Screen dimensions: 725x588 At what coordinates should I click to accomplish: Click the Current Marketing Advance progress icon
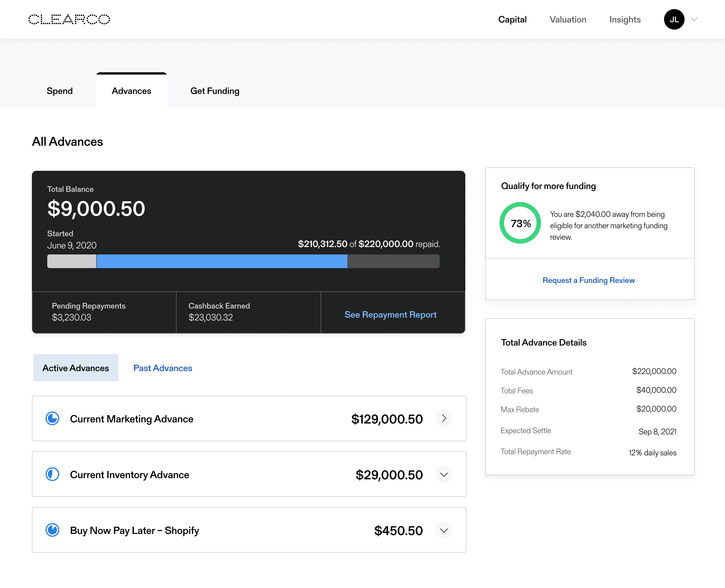(52, 418)
